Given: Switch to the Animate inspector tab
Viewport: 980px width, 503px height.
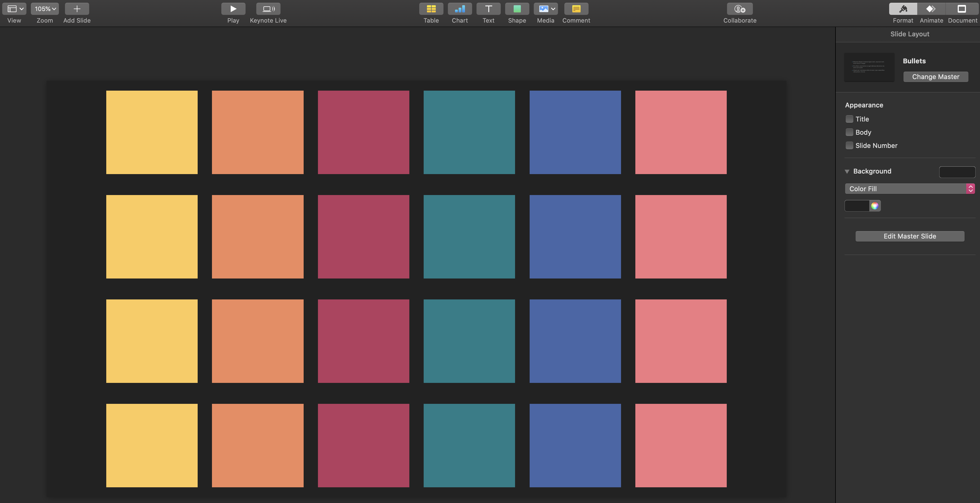Looking at the screenshot, I should [x=931, y=9].
